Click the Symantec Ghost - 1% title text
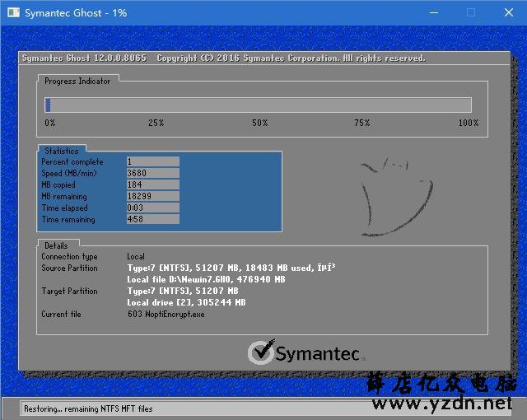Screen dimensions: 527x420 (76, 13)
